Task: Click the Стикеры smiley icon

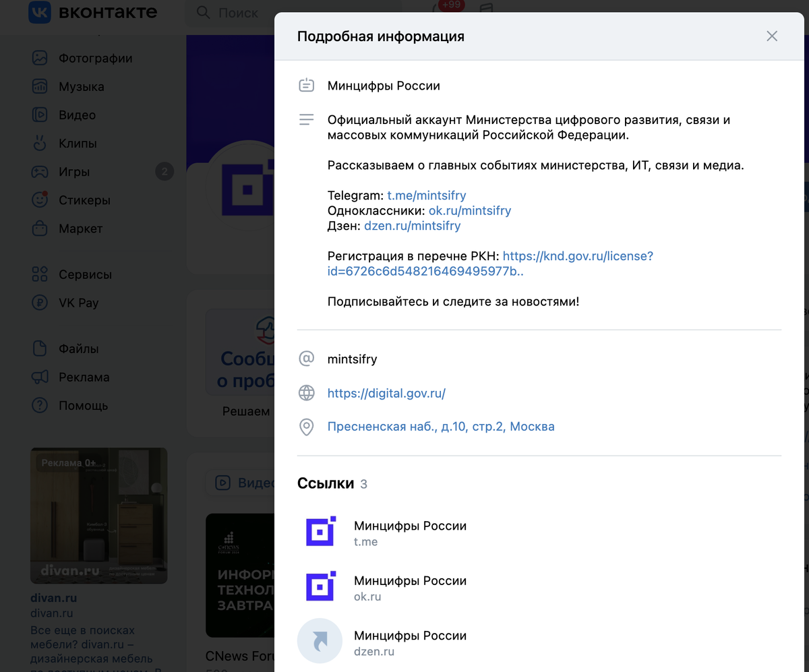Action: [x=40, y=200]
